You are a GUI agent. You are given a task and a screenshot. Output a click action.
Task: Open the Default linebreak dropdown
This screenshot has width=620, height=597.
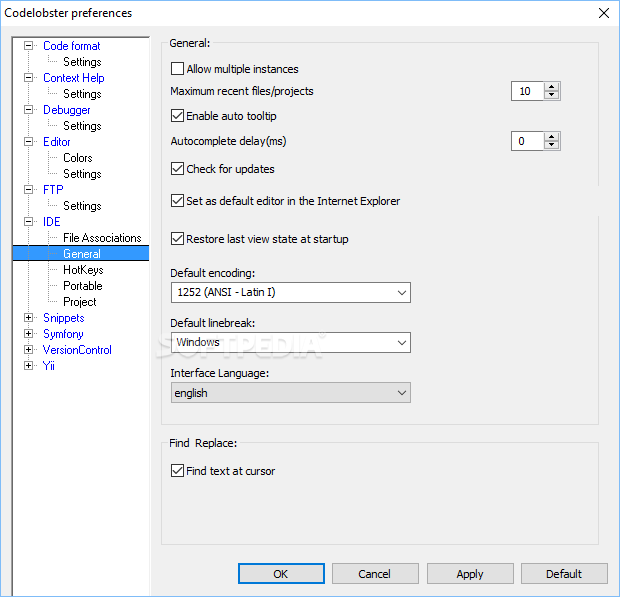click(x=291, y=342)
